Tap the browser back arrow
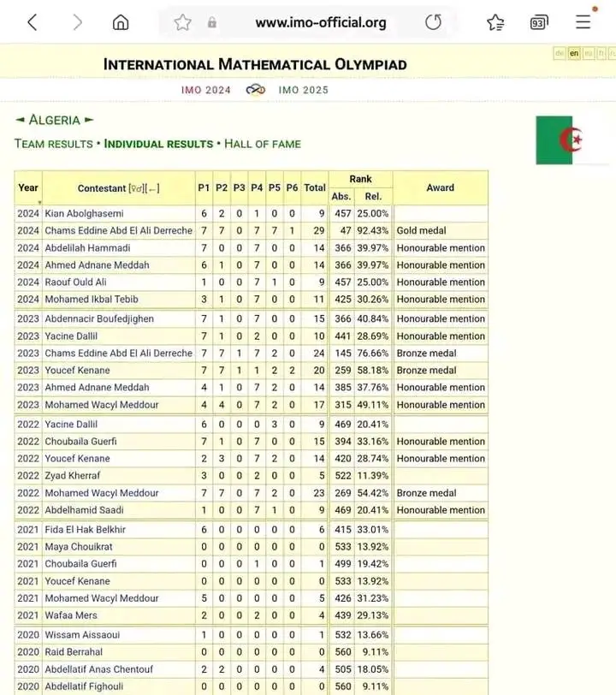Image resolution: width=616 pixels, height=695 pixels. (x=33, y=23)
